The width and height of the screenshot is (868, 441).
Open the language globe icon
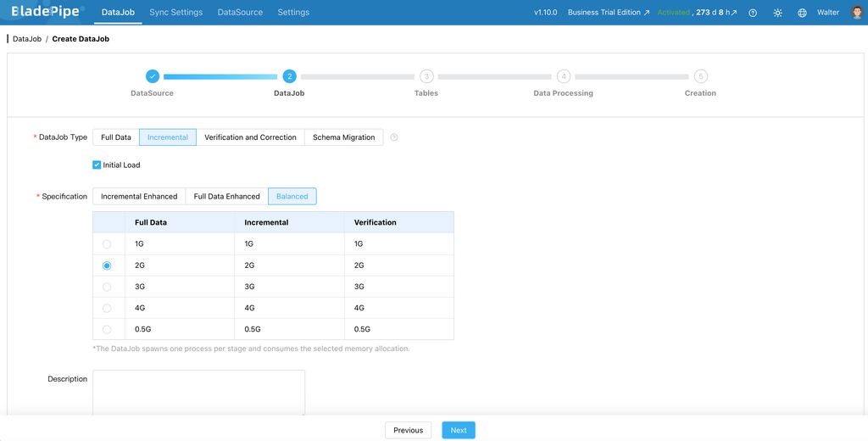point(802,13)
